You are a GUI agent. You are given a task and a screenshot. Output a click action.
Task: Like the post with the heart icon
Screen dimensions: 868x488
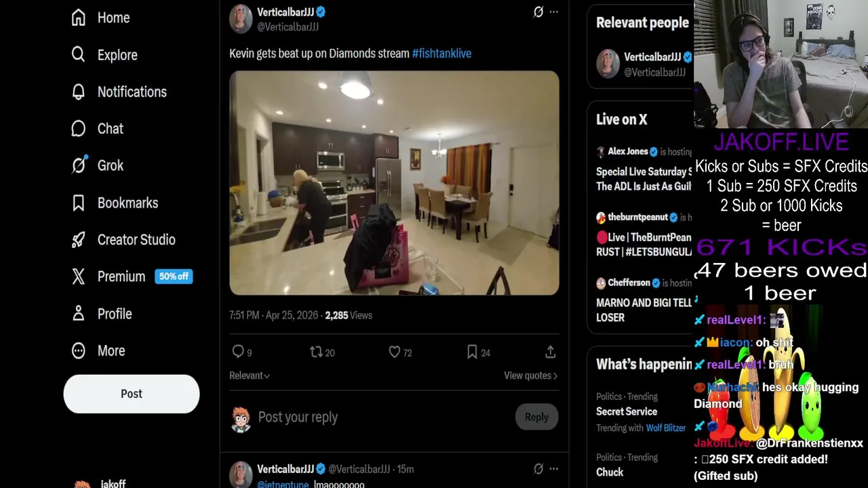coord(395,352)
